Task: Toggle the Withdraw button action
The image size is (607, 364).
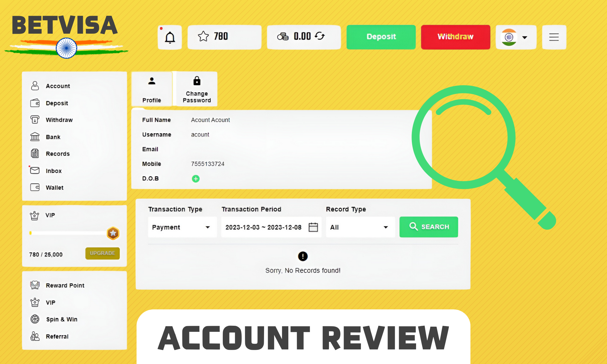Action: 456,37
